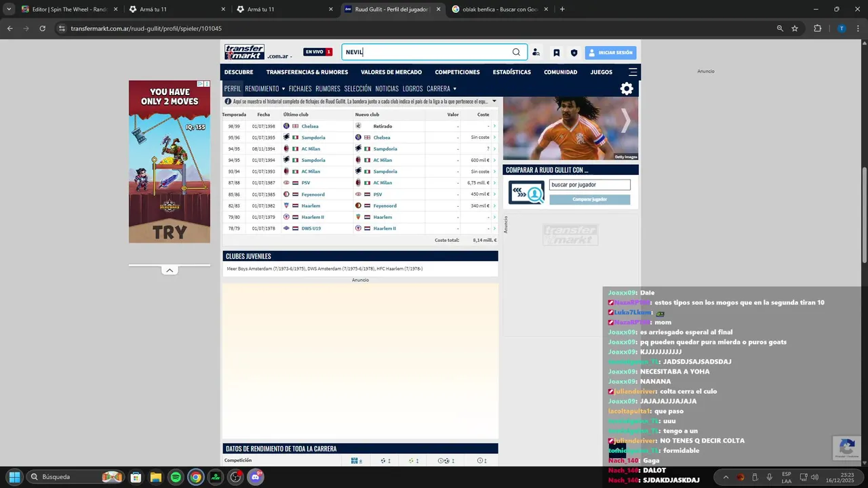Open the Haarlem II link in the 79/80 row
The height and width of the screenshot is (488, 868).
pyautogui.click(x=313, y=217)
